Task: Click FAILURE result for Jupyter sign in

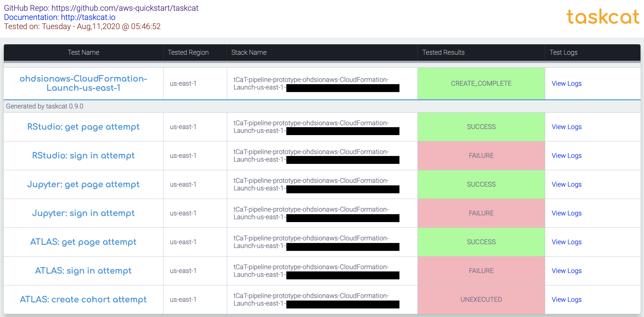Action: tap(481, 213)
